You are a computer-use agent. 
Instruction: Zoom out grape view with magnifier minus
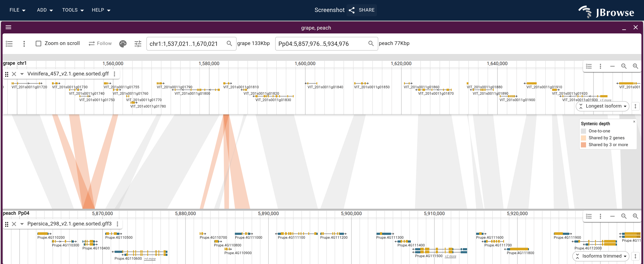coord(624,66)
